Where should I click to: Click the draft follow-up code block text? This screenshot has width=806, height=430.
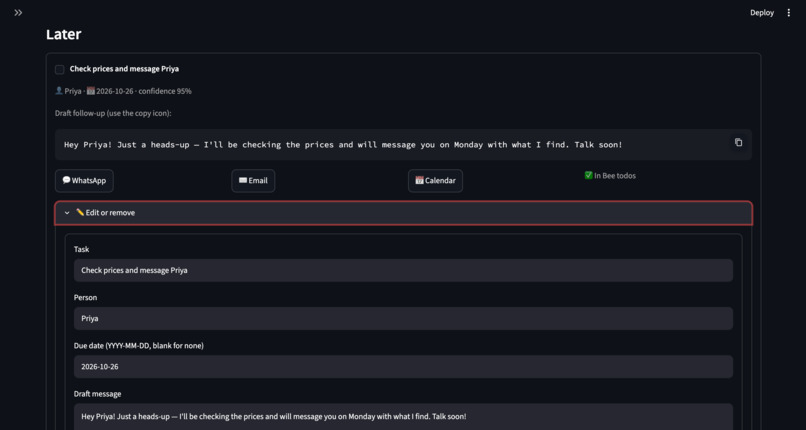(343, 145)
